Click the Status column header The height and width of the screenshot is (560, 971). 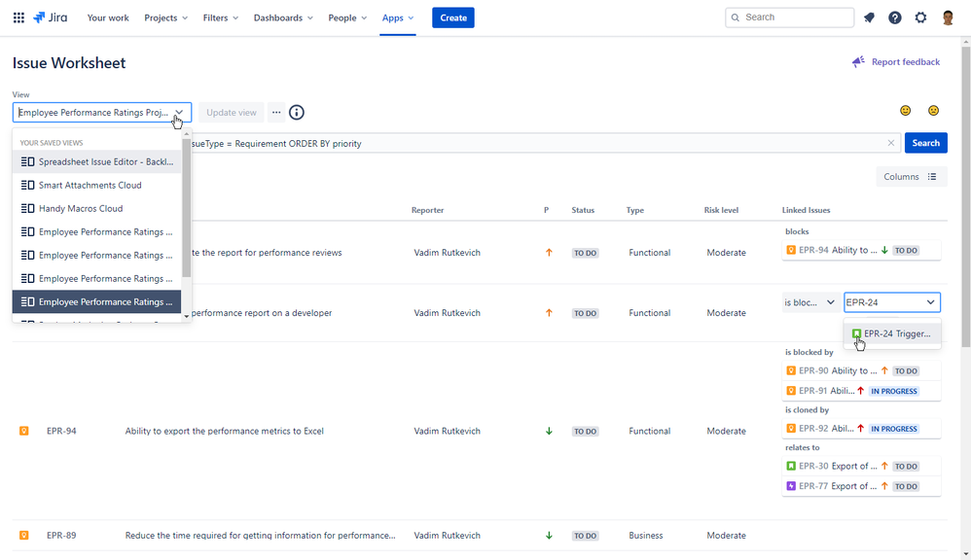pyautogui.click(x=583, y=210)
